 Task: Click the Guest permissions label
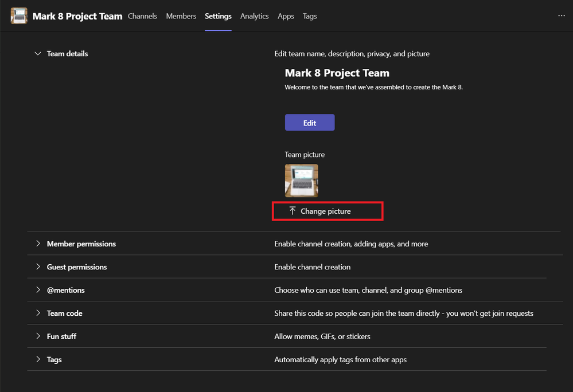click(x=77, y=267)
